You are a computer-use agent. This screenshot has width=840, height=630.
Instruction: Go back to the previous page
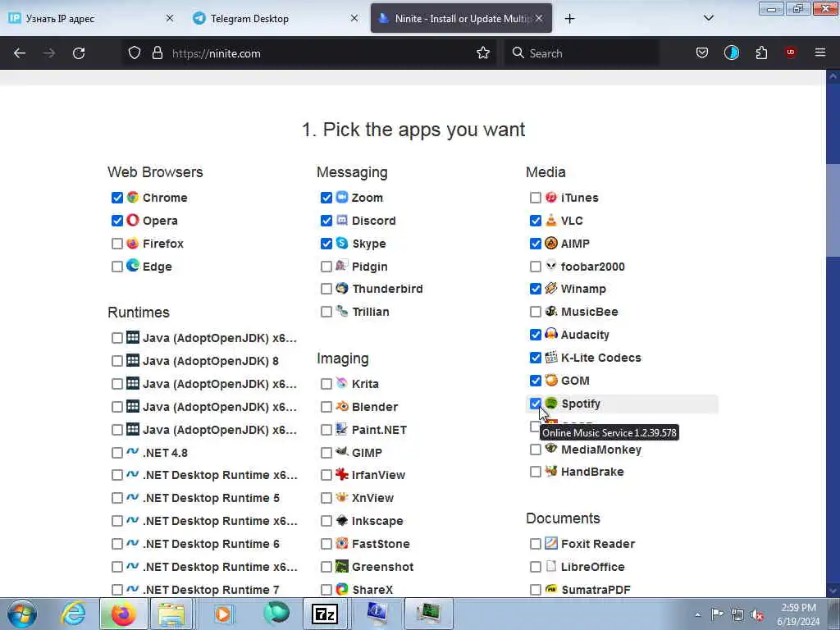coord(20,53)
